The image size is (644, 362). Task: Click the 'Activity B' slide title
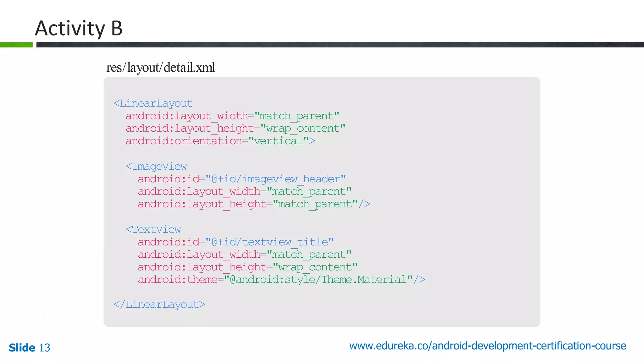(x=79, y=28)
